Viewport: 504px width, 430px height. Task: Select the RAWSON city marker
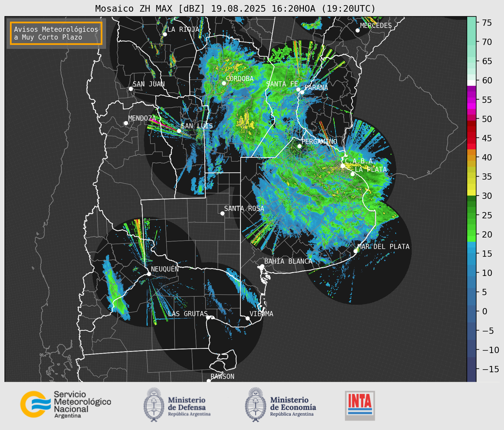[x=209, y=381]
